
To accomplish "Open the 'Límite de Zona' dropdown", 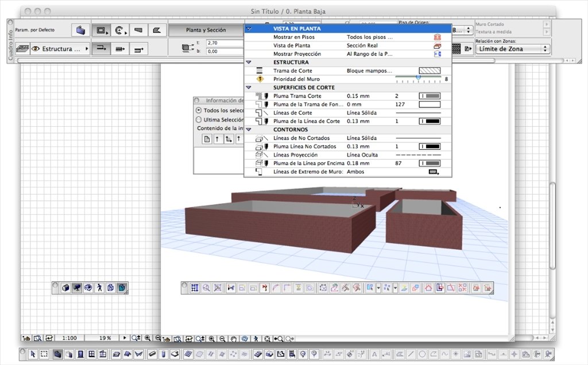I will pyautogui.click(x=513, y=49).
